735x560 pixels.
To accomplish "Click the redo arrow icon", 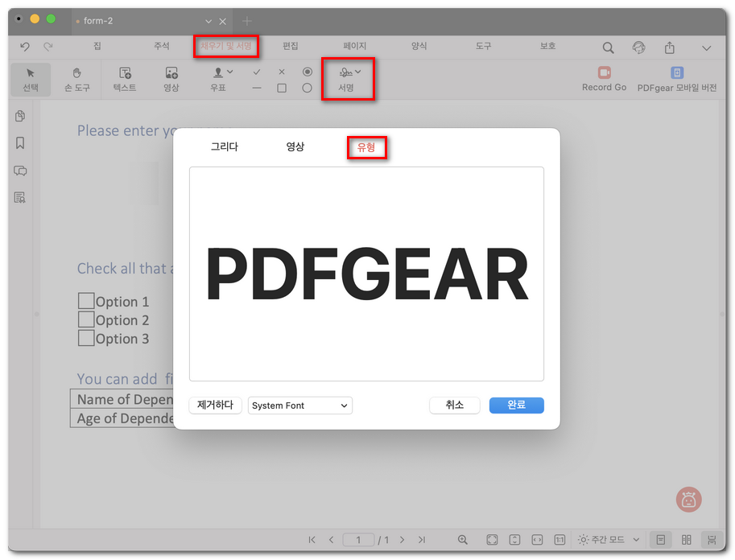I will coord(47,47).
